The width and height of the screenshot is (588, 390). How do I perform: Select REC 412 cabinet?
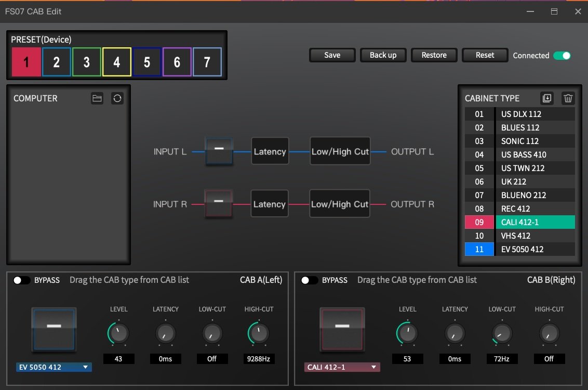point(520,209)
